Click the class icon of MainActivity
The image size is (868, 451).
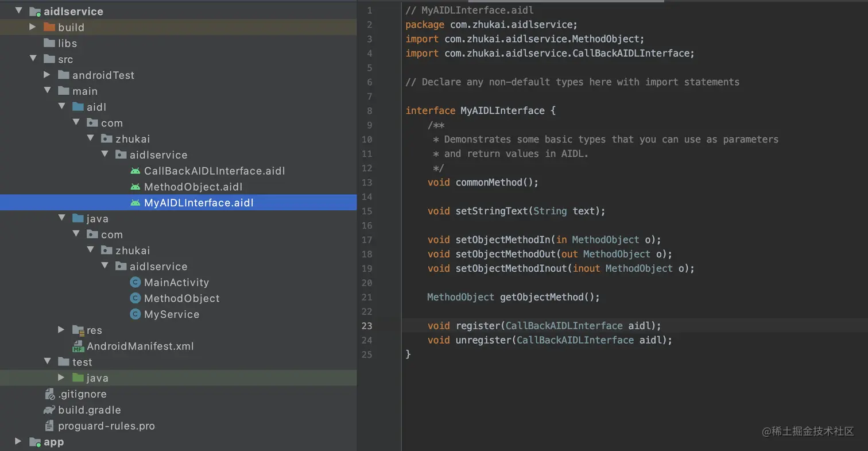click(x=135, y=282)
